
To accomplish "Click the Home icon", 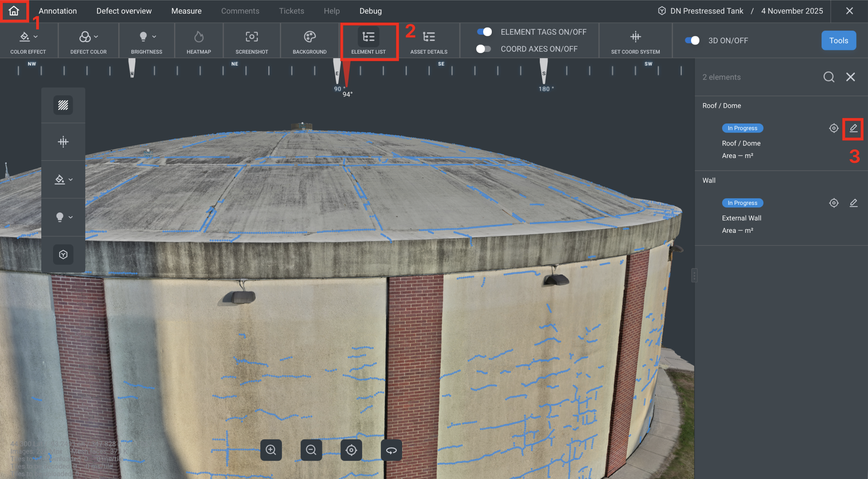I will (x=14, y=11).
